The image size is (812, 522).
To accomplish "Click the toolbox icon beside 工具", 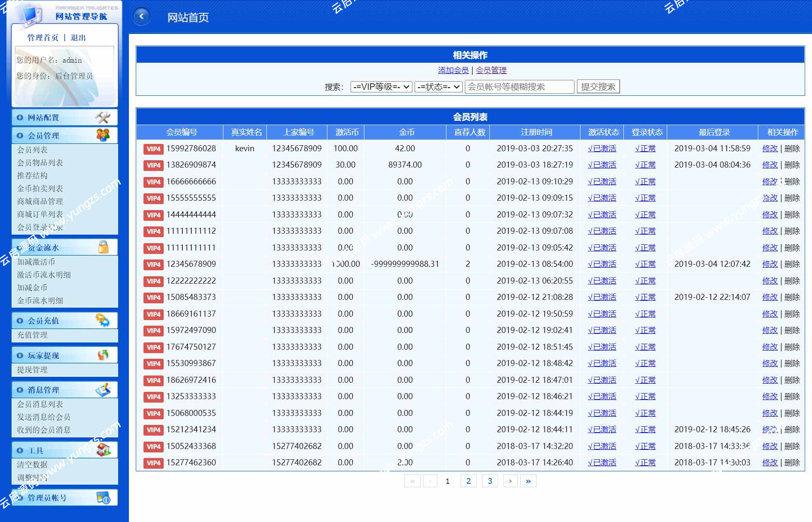I will tap(102, 450).
